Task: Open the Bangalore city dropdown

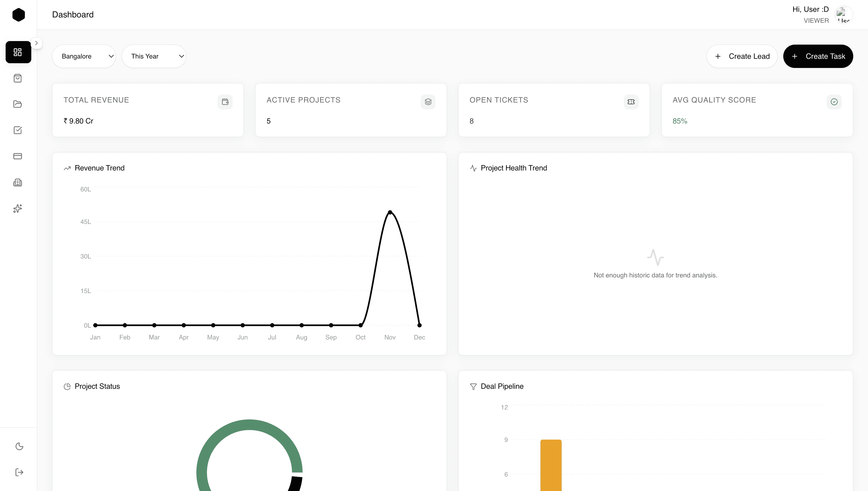Action: coord(84,56)
